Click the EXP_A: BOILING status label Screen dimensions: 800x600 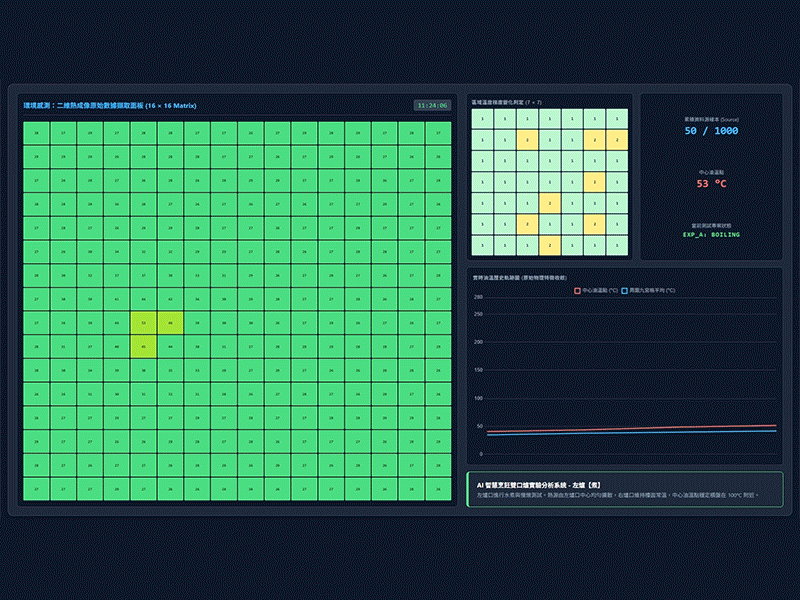coord(711,235)
